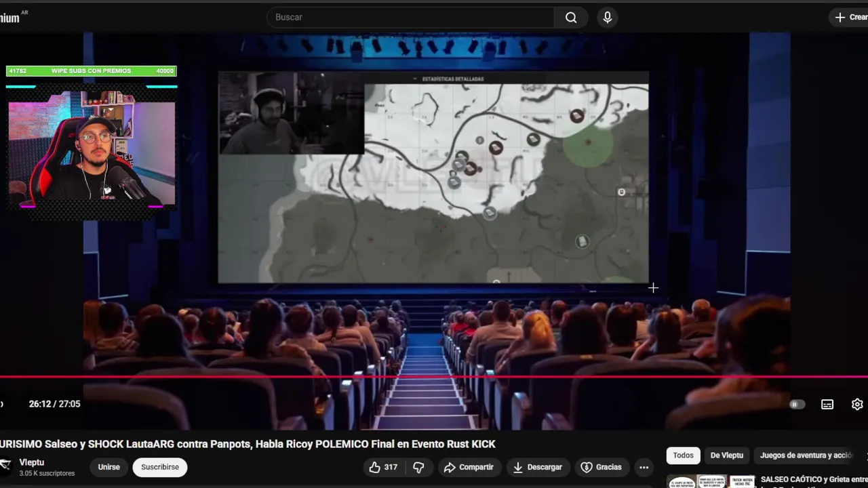Toggle subtitles with the captions icon

click(x=827, y=404)
